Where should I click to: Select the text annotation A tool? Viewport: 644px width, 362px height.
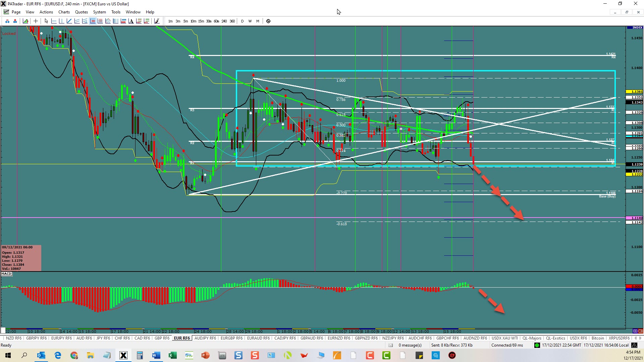coord(131,21)
